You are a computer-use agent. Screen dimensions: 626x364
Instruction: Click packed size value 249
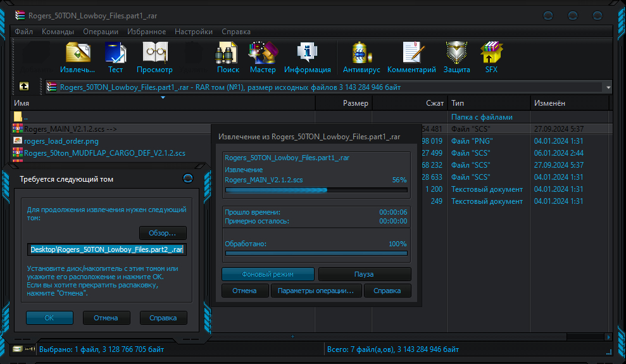(x=436, y=201)
